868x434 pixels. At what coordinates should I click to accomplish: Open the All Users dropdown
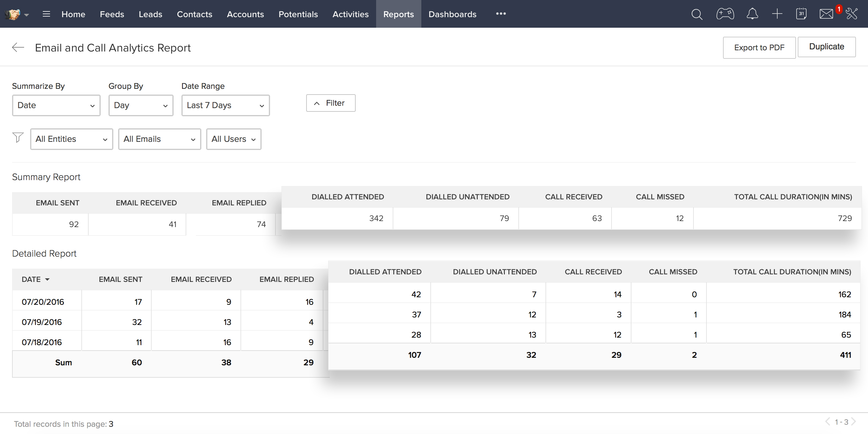pyautogui.click(x=233, y=139)
